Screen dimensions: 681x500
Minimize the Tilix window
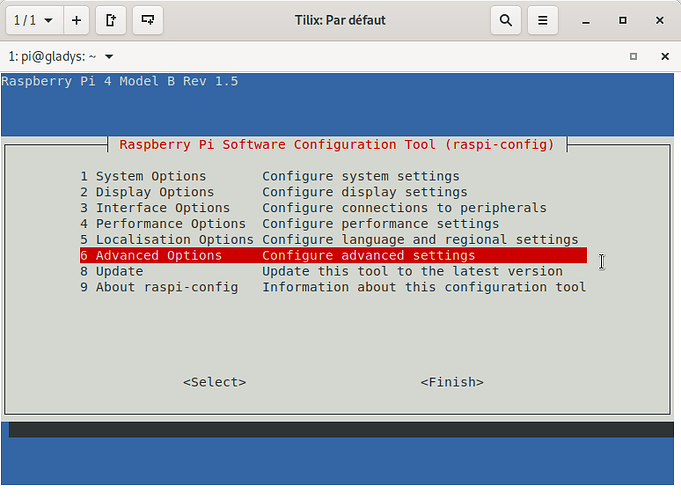click(x=586, y=20)
